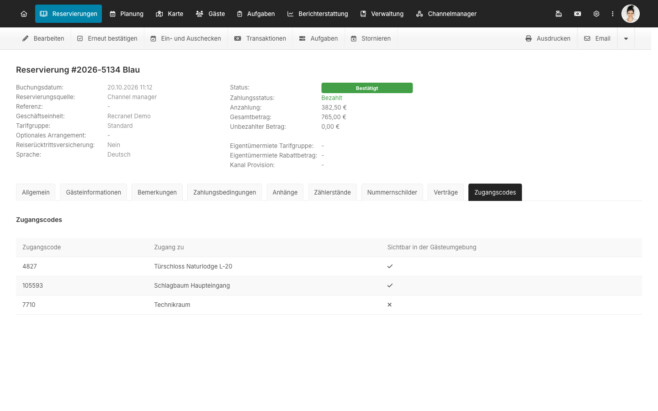Click the Gesamtbetrag value 765,00 €
Viewport: 658px width, 411px height.
pos(334,117)
